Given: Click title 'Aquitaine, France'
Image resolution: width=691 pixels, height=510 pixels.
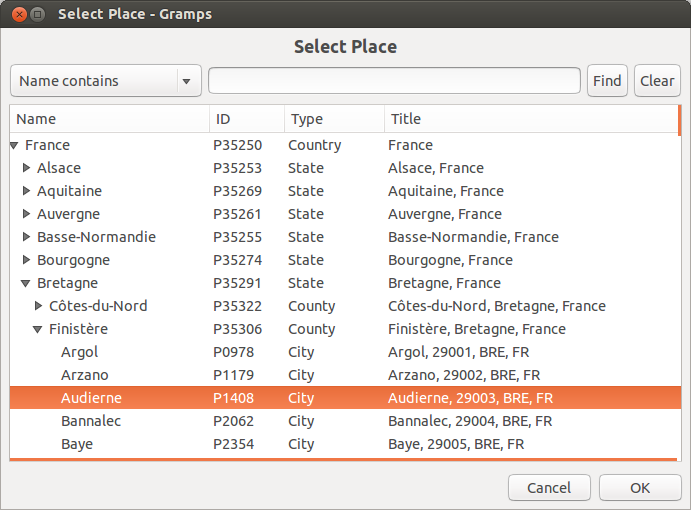Looking at the screenshot, I should (x=446, y=191).
